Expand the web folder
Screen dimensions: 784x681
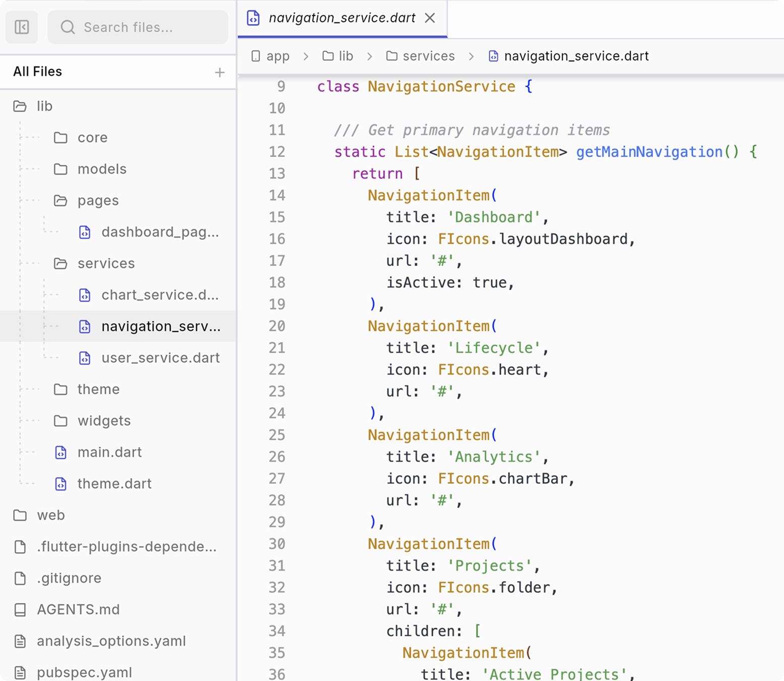(118, 515)
